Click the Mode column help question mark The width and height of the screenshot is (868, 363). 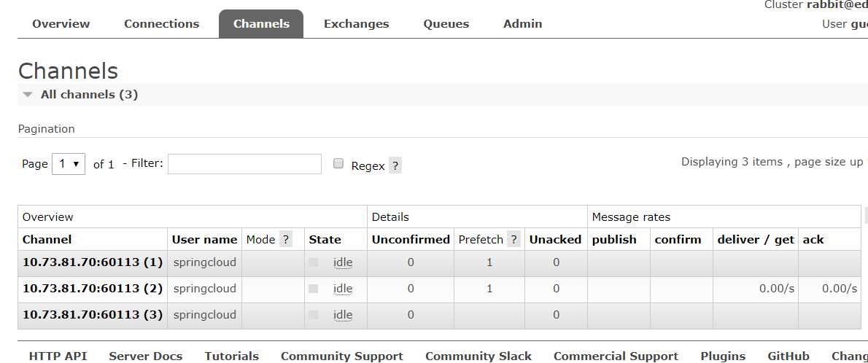(x=286, y=239)
